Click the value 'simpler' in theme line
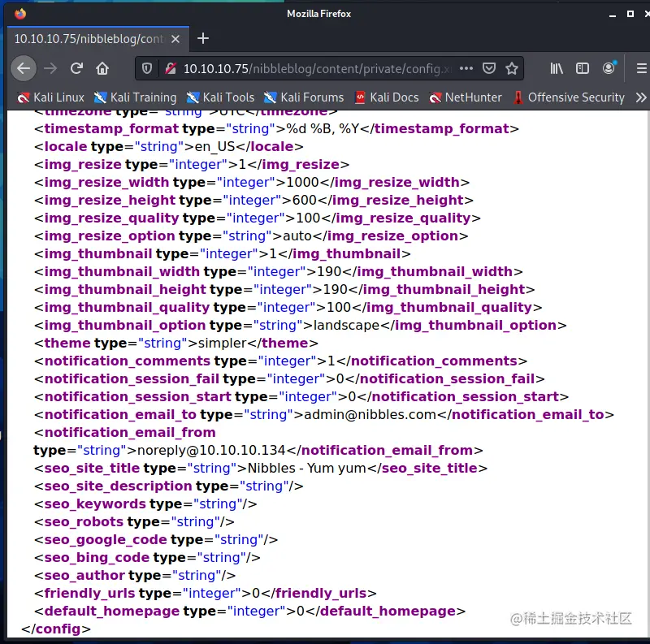 (x=223, y=344)
